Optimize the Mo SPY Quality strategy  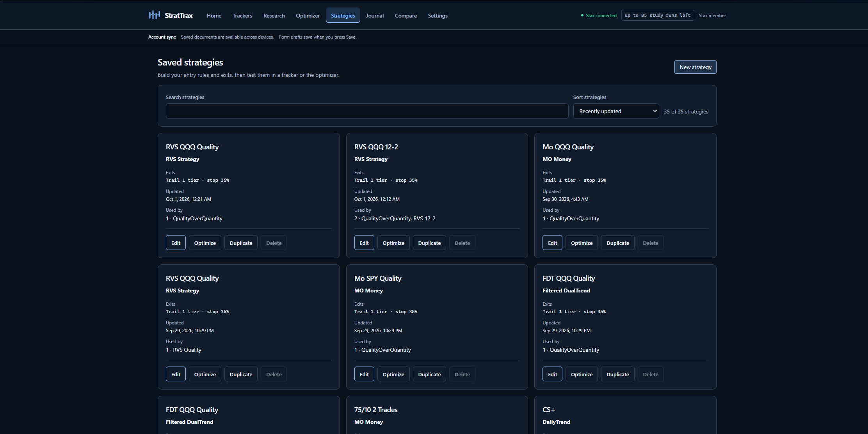393,374
